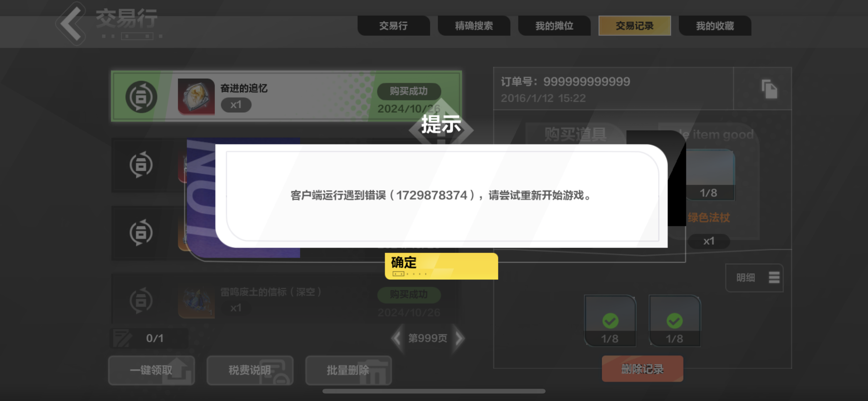Click the refresh icon on third record row

[x=141, y=232]
